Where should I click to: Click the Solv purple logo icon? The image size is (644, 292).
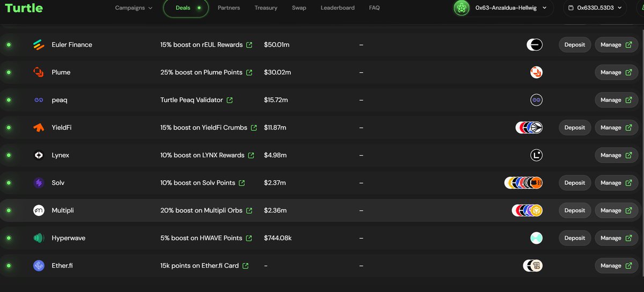click(x=39, y=183)
